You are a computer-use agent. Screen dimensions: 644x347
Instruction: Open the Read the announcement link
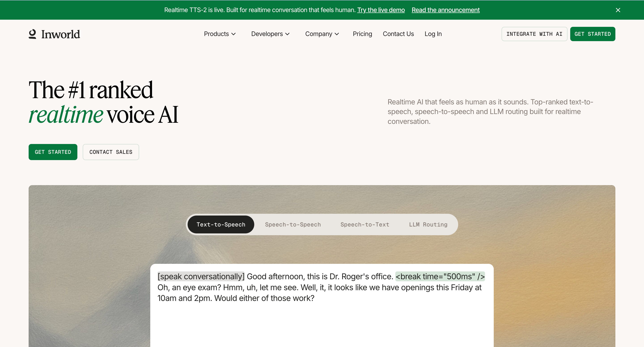tap(445, 10)
